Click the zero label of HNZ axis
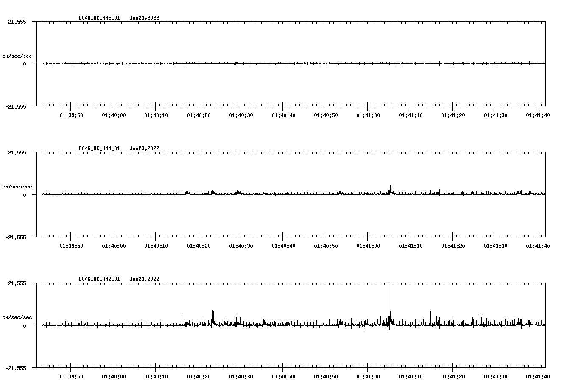 [25, 325]
